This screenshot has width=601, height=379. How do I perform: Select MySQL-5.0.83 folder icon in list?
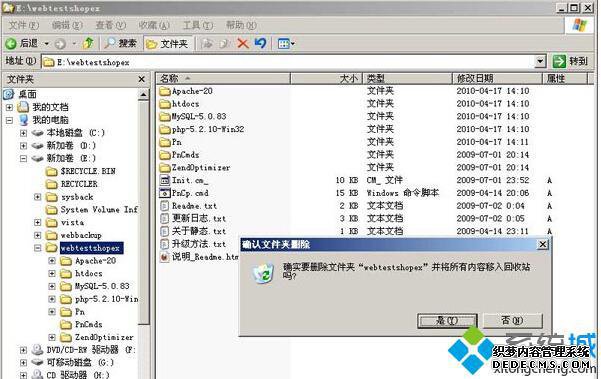pos(165,116)
